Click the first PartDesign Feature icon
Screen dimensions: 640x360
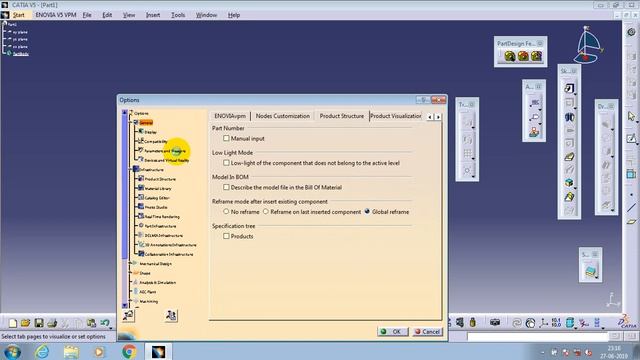(509, 56)
